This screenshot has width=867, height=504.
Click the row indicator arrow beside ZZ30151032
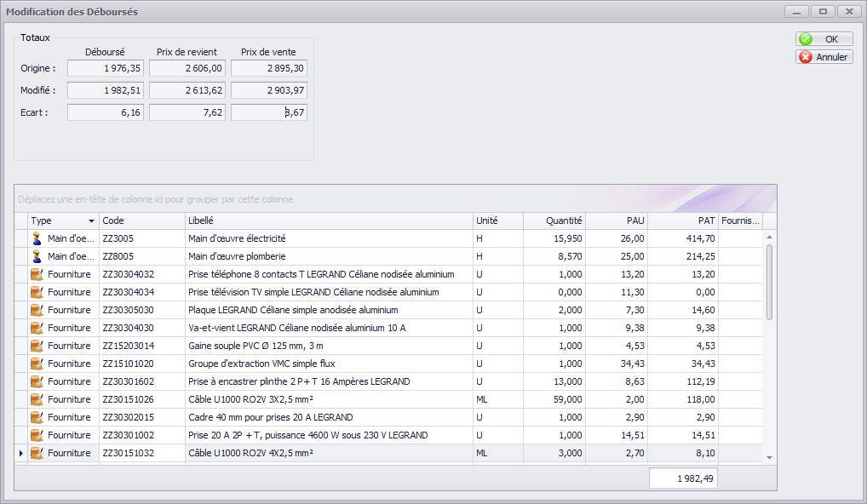point(21,453)
